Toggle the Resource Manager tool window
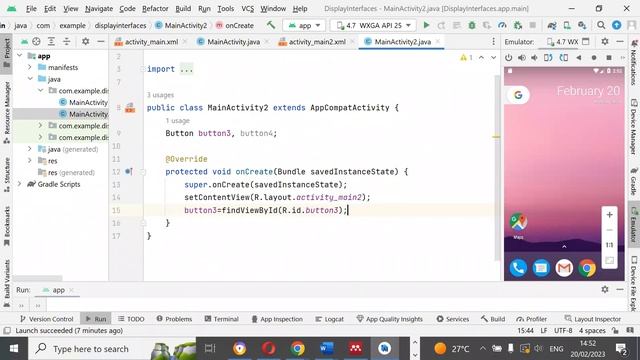The image size is (640, 360). (7, 112)
